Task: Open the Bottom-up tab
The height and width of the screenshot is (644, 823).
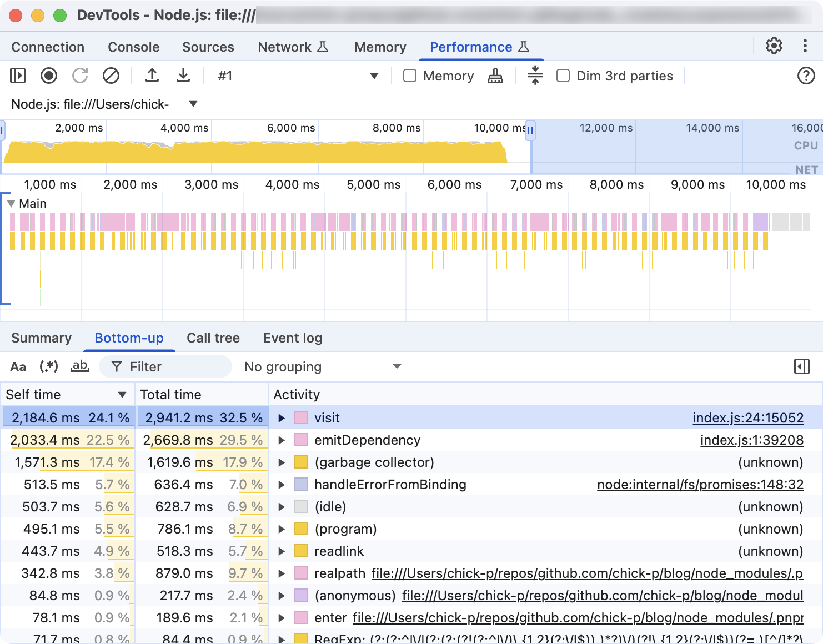Action: 129,338
